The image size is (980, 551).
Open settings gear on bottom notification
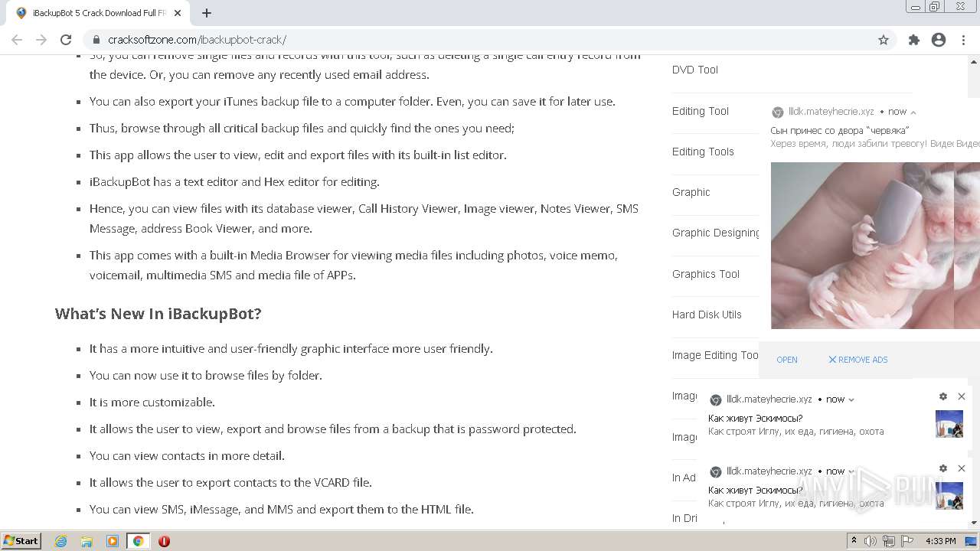pyautogui.click(x=943, y=468)
